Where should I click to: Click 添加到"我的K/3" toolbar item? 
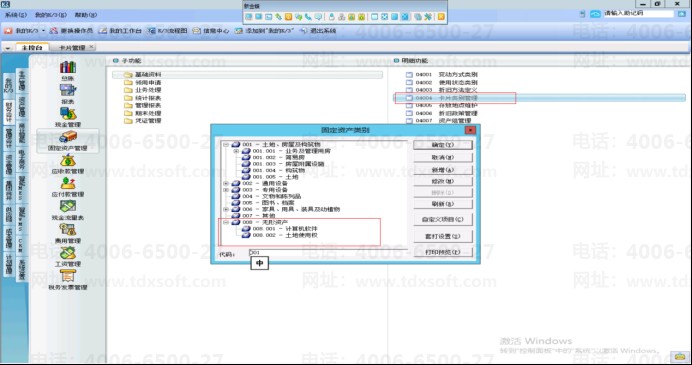pyautogui.click(x=264, y=31)
